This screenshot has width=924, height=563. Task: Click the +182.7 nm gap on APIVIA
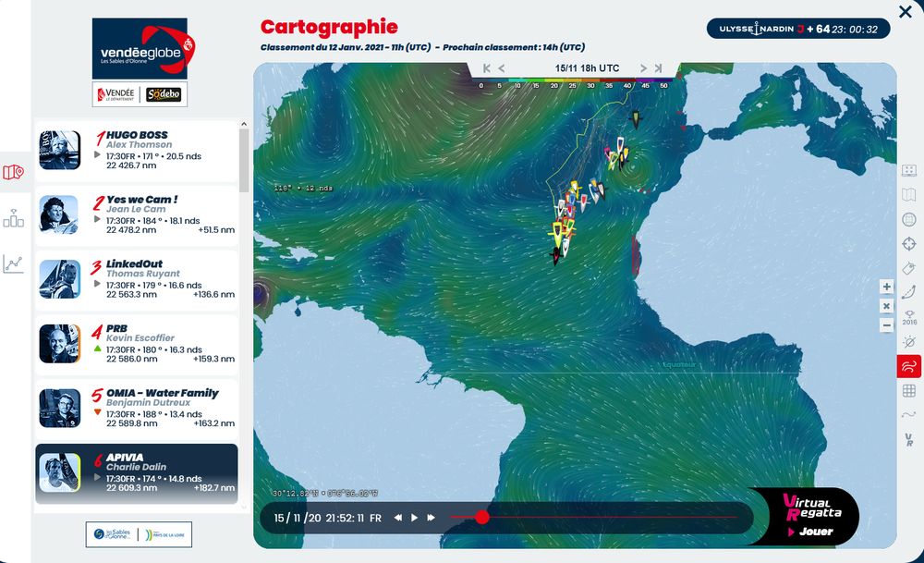click(x=214, y=487)
